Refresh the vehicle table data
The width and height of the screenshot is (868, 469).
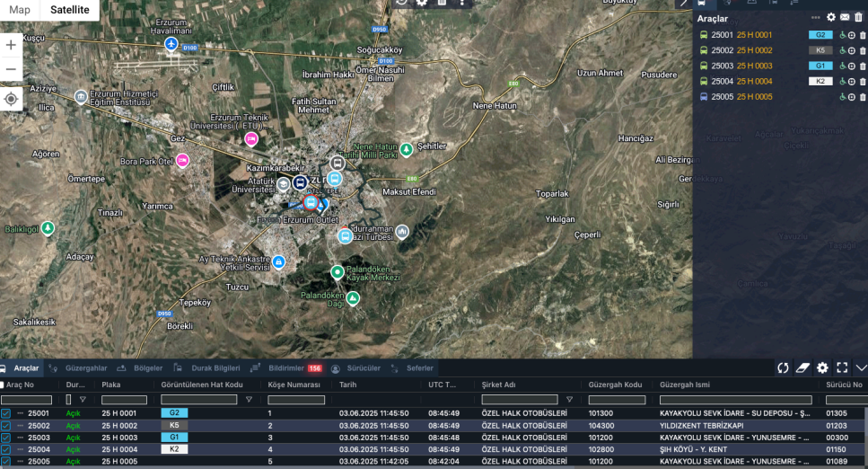point(783,367)
